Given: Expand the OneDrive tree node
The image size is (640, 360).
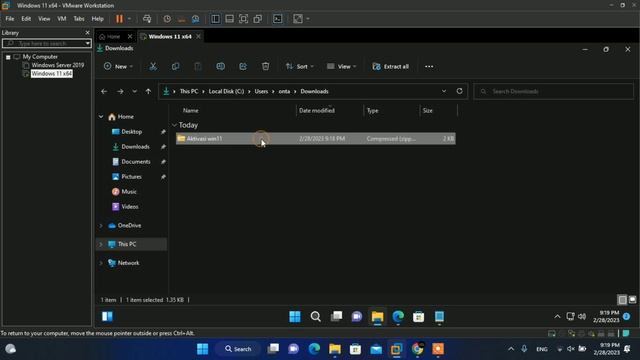Looking at the screenshot, I should coord(101,225).
